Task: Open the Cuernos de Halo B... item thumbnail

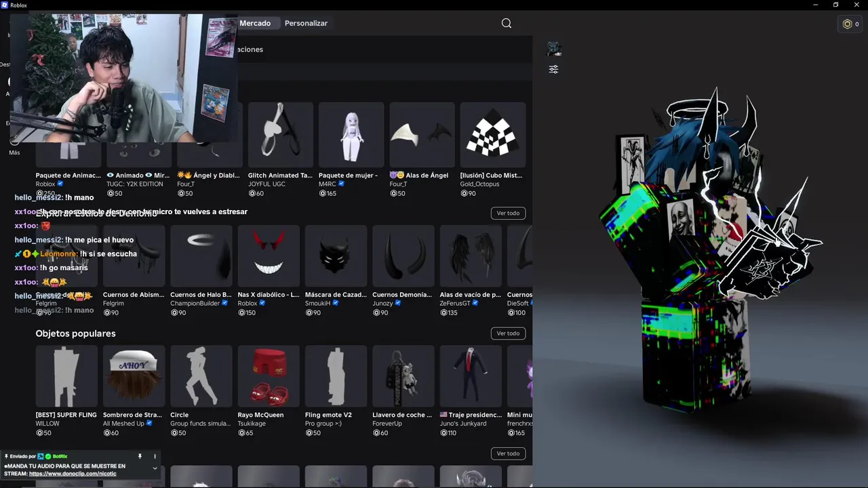Action: tap(201, 256)
